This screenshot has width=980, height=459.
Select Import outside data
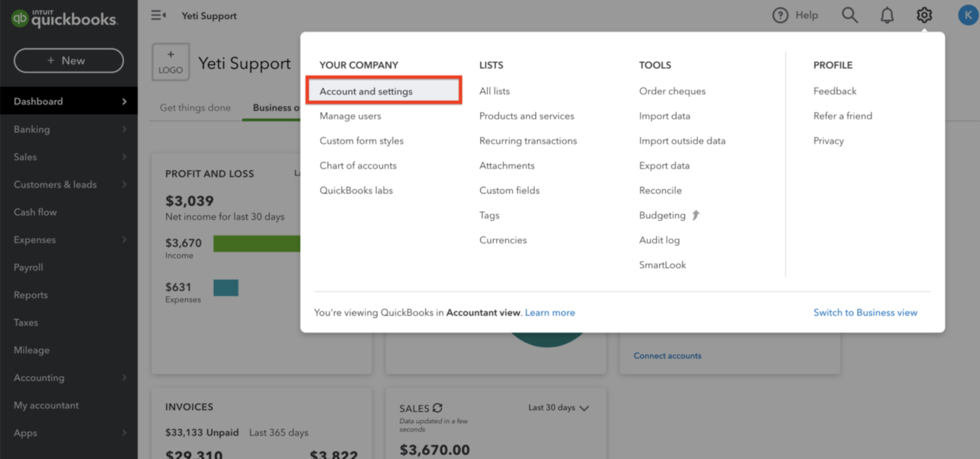click(682, 141)
